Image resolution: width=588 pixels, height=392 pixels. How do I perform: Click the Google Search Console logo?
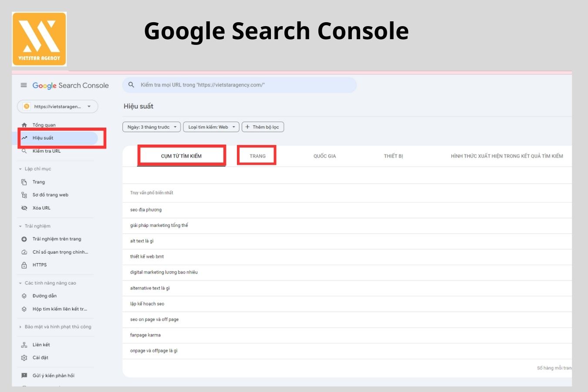71,85
